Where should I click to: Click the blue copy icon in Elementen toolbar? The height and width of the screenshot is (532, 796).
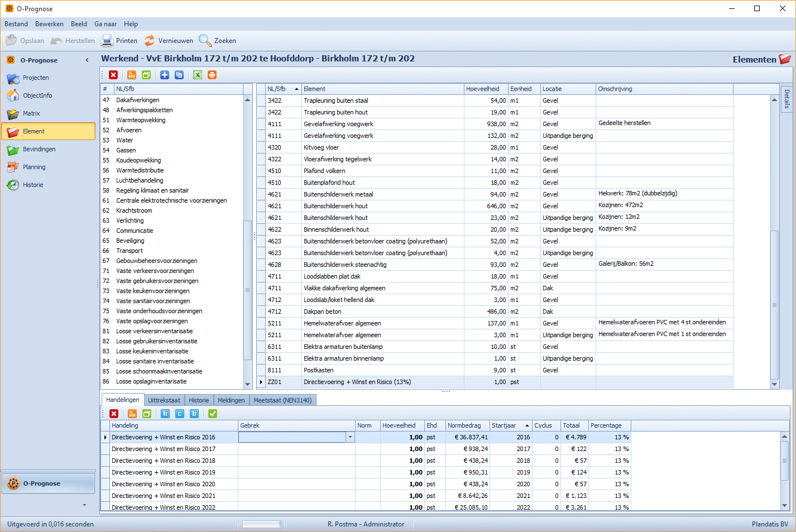click(179, 75)
